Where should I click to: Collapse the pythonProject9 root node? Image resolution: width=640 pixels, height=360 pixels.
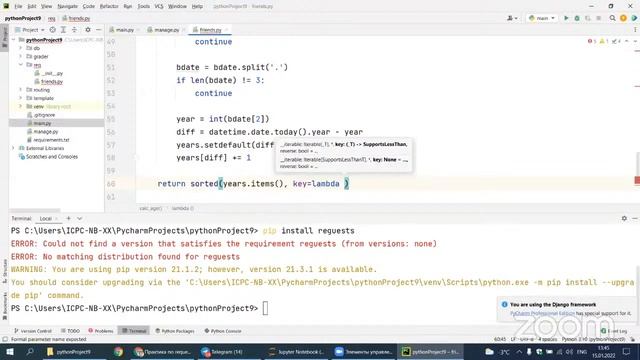(x=14, y=40)
